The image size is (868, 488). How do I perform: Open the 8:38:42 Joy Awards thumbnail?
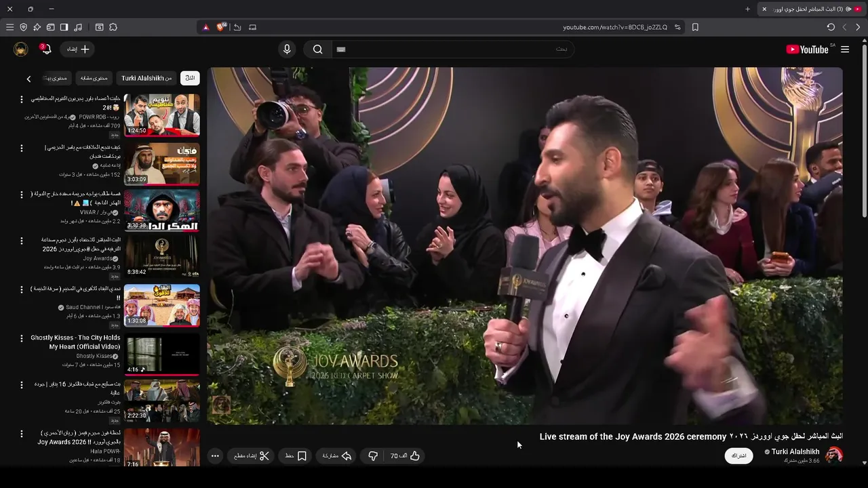[x=162, y=257]
